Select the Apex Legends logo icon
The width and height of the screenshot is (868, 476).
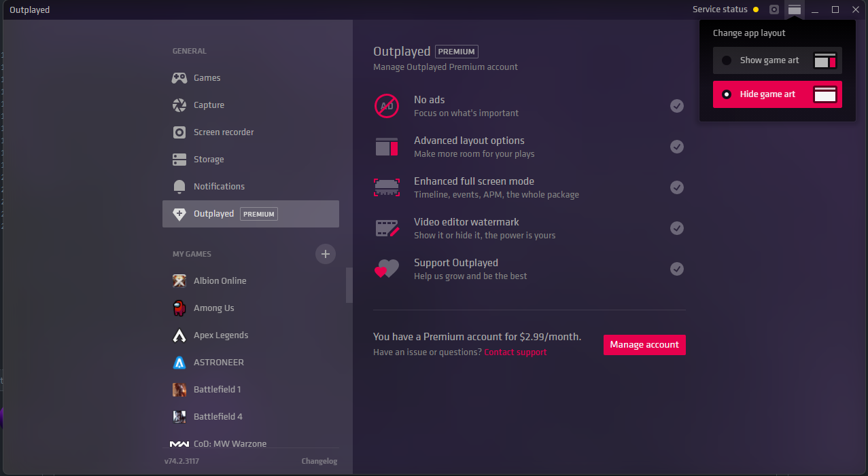click(179, 335)
